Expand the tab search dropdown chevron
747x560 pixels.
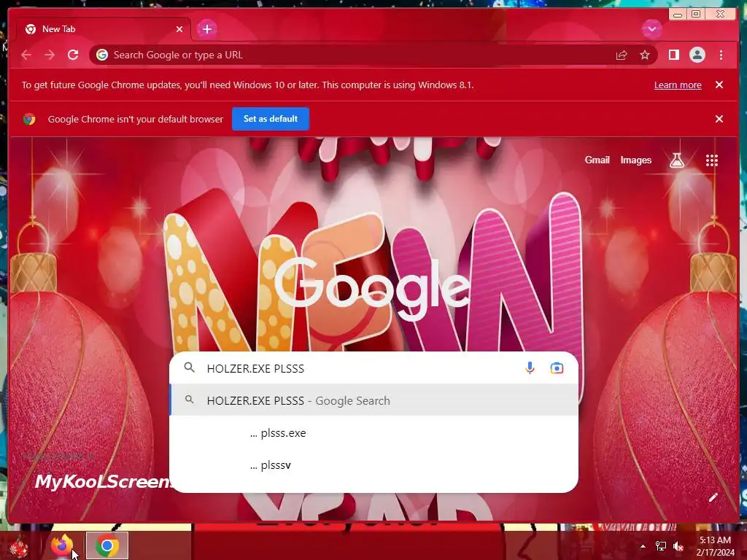pos(651,29)
